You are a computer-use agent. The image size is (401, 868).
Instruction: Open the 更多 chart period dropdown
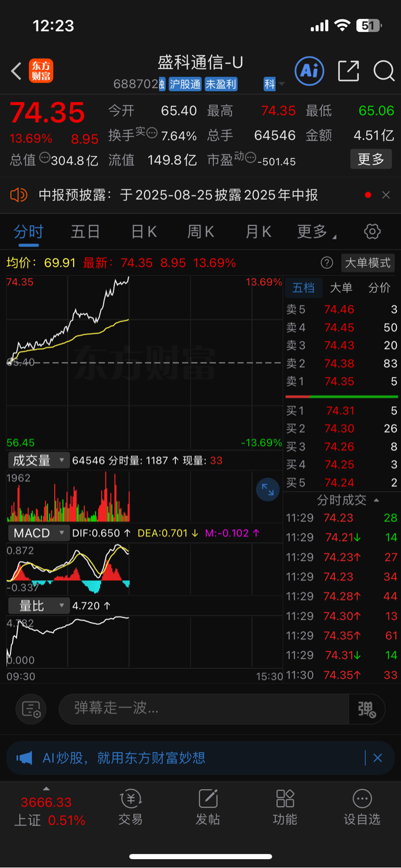[316, 231]
